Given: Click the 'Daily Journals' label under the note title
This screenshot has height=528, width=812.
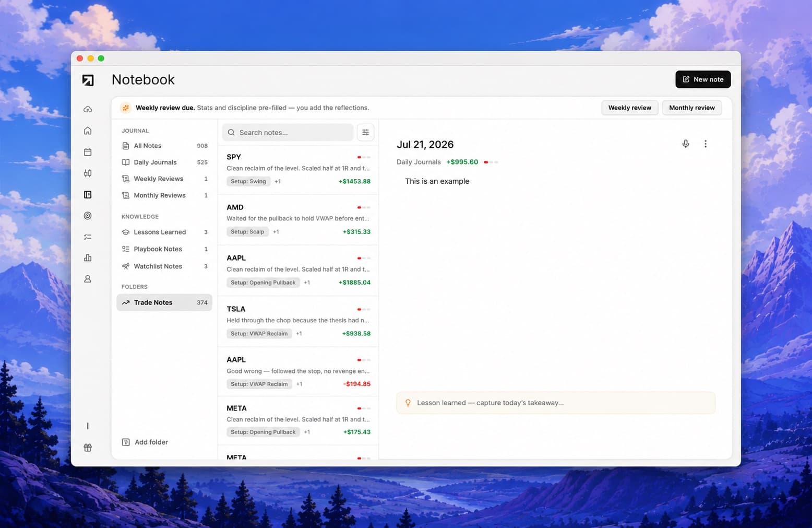Looking at the screenshot, I should (x=419, y=162).
